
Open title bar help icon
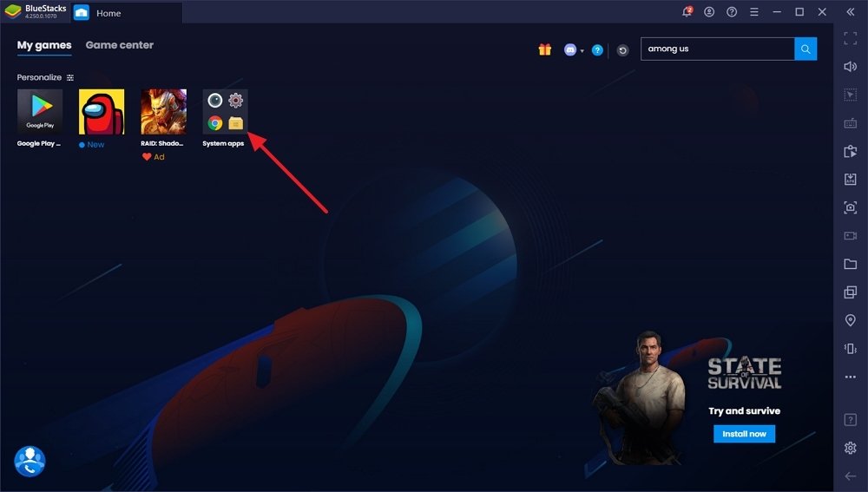732,11
